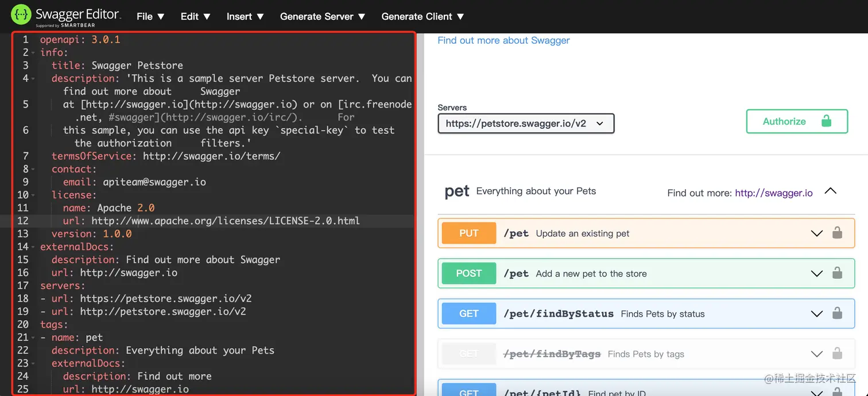Click the Authorize button
This screenshot has height=396, width=868.
[x=797, y=121]
